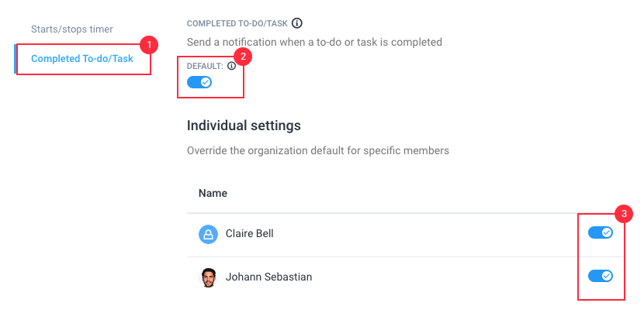Click the red annotation badge numbered 1

pos(149,45)
